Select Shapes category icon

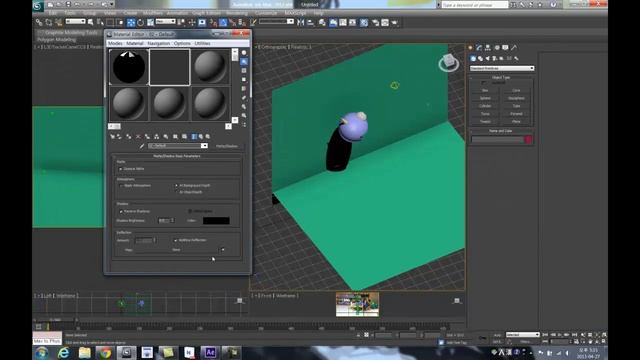(480, 58)
